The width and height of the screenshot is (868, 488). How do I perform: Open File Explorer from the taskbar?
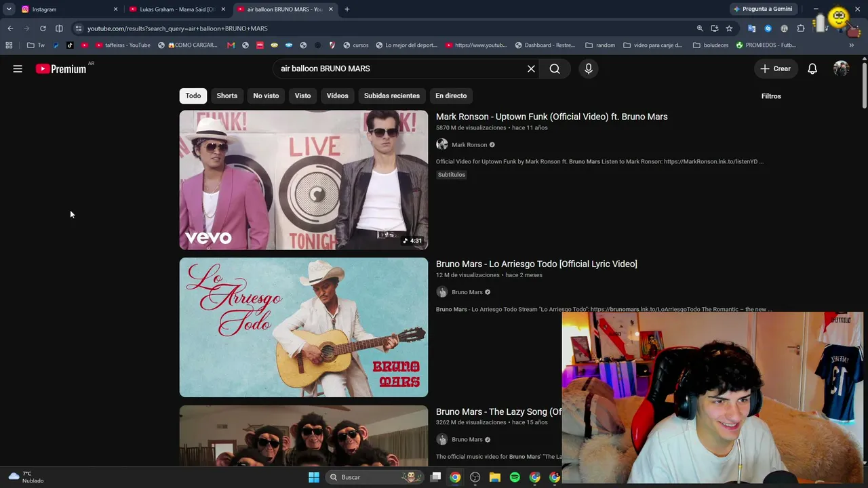click(x=495, y=477)
